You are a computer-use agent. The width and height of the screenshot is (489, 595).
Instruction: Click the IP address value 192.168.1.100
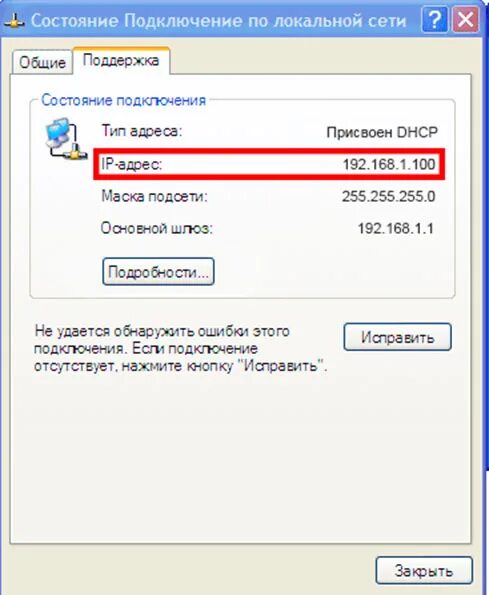click(389, 164)
